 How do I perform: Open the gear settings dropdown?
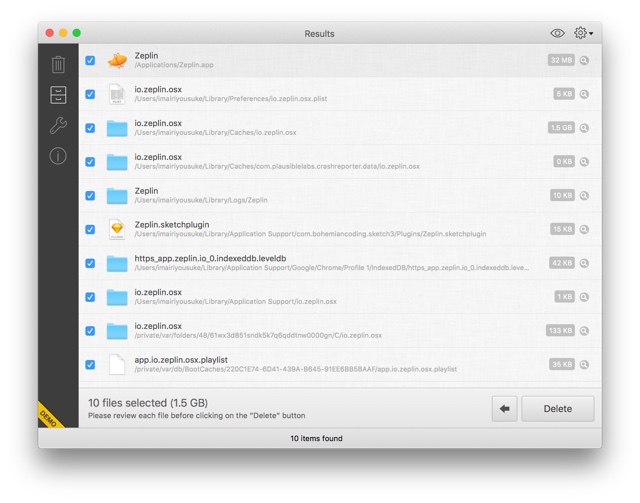click(583, 33)
